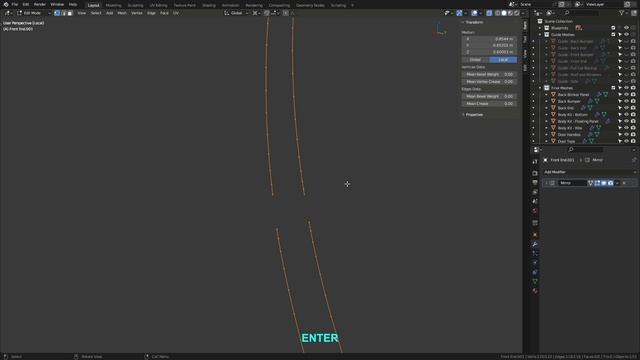Open the Add Modifier dropdown
Screen dimensions: 640x360
click(589, 172)
